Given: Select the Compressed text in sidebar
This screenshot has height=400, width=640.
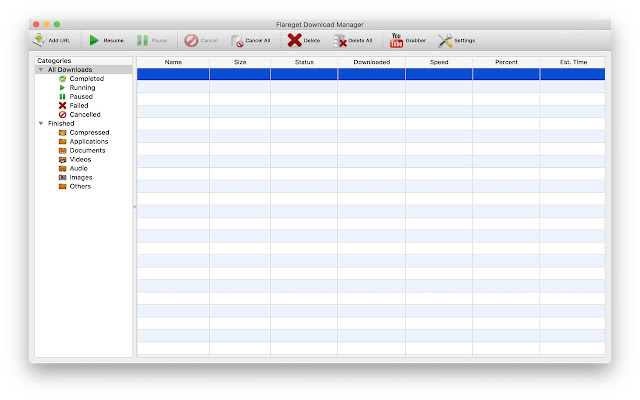Looking at the screenshot, I should (89, 132).
